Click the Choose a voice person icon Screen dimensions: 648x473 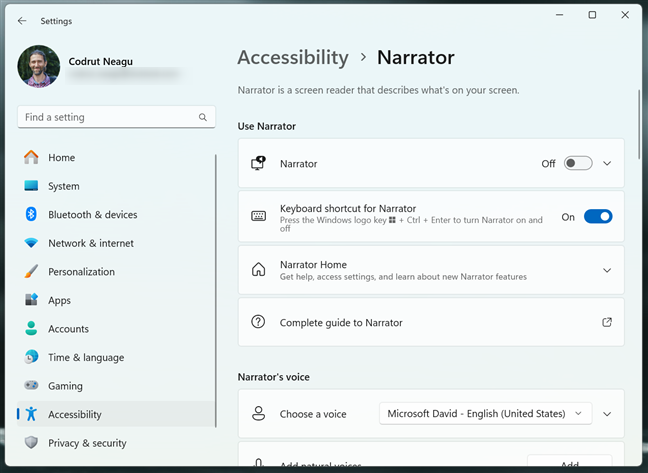pyautogui.click(x=258, y=413)
